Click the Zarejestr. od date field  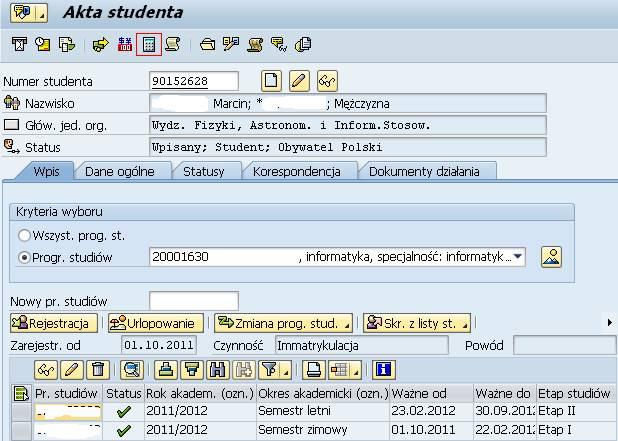159,345
